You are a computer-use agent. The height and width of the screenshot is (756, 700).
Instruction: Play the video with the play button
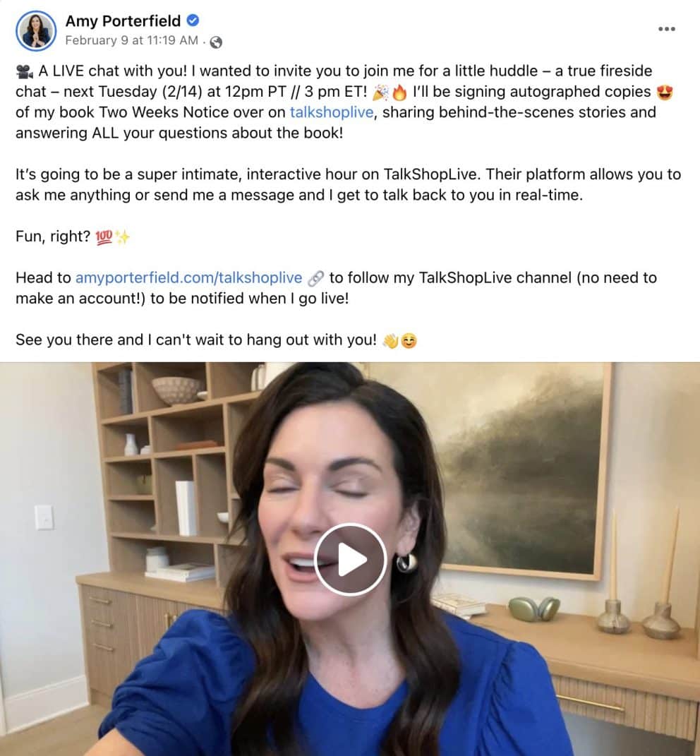[x=351, y=559]
